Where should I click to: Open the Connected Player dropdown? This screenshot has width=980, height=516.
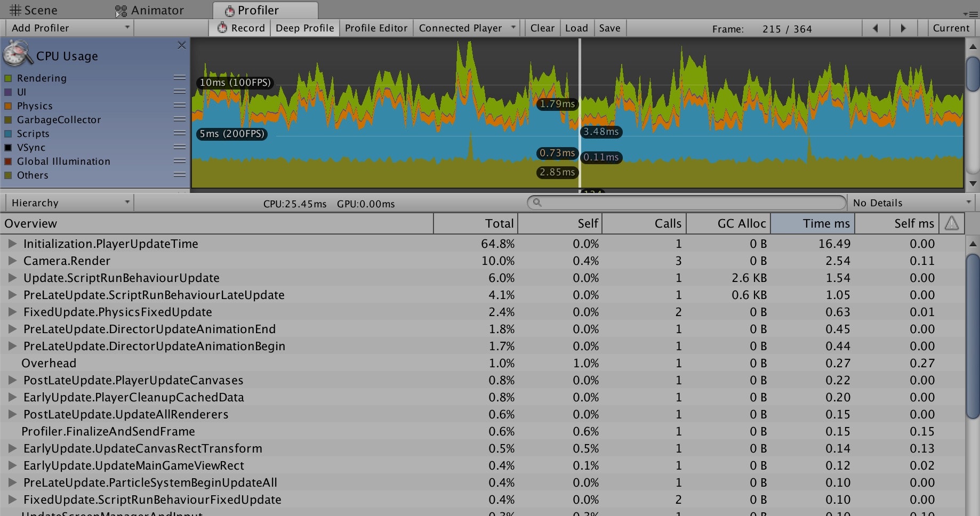[x=468, y=28]
